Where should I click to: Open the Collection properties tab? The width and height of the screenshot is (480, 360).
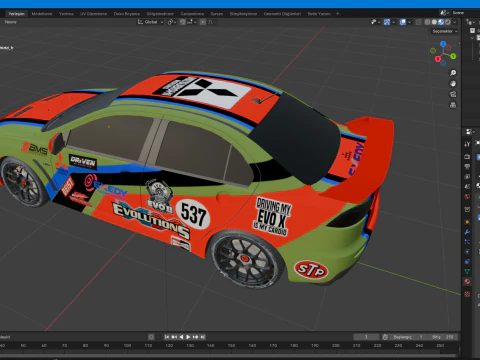tap(467, 209)
